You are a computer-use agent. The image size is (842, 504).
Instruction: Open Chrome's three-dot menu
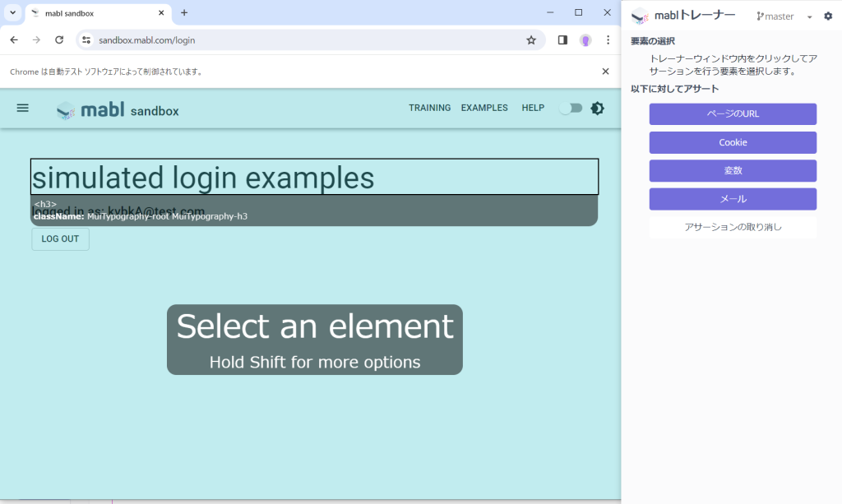(x=608, y=40)
